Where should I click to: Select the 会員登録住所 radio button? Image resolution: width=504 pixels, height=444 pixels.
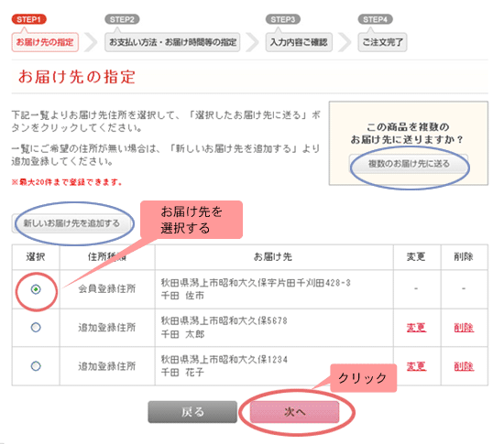[36, 289]
